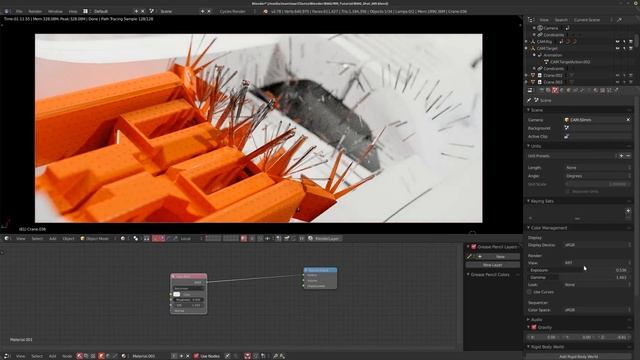Click the outliner editor type icon
Viewport: 640px width, 360px height.
[530, 20]
